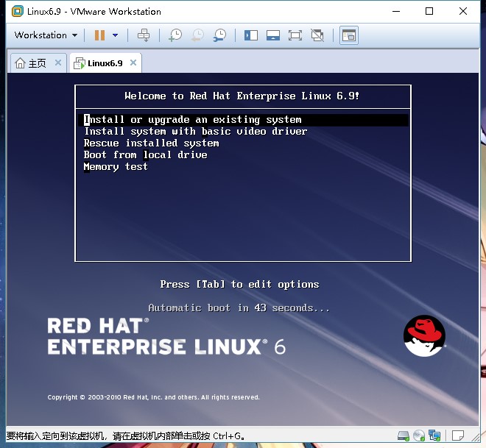Screen dimensions: 486x448
Task: Click 'Press [Tab] to edit options' text
Action: point(239,284)
